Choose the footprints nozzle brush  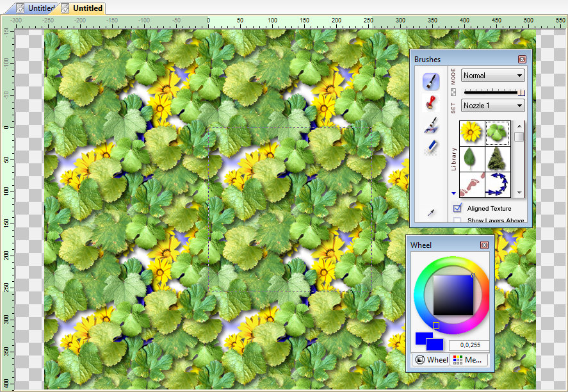(x=472, y=184)
